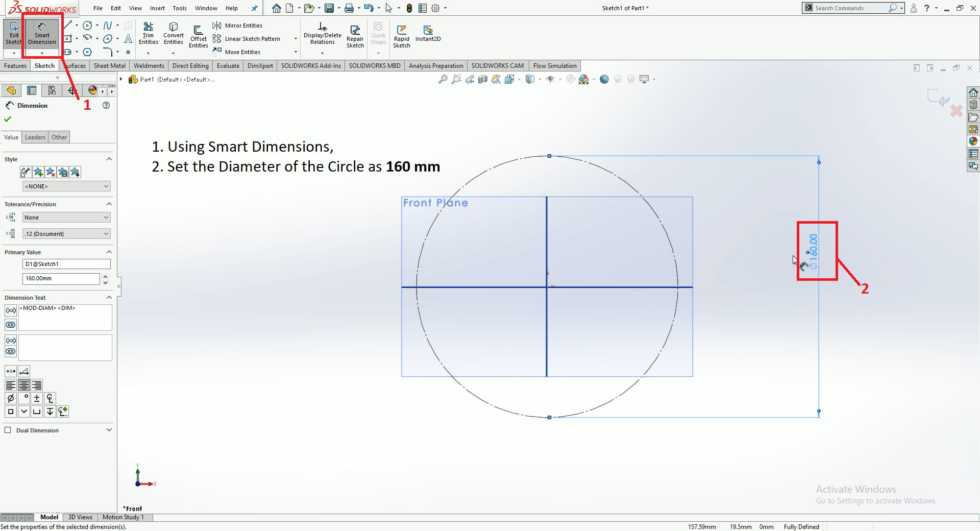Viewport: 980px width, 531px height.
Task: Click the Smart Dimension tool
Action: [x=42, y=34]
